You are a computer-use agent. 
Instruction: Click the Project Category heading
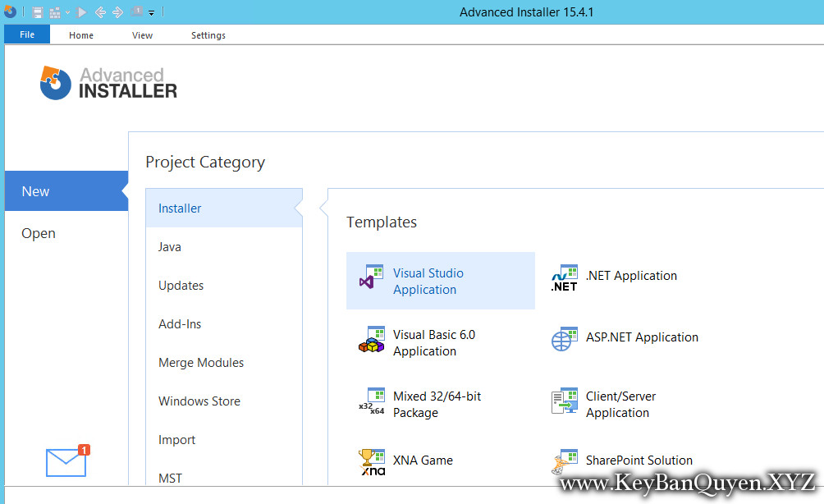(x=205, y=163)
